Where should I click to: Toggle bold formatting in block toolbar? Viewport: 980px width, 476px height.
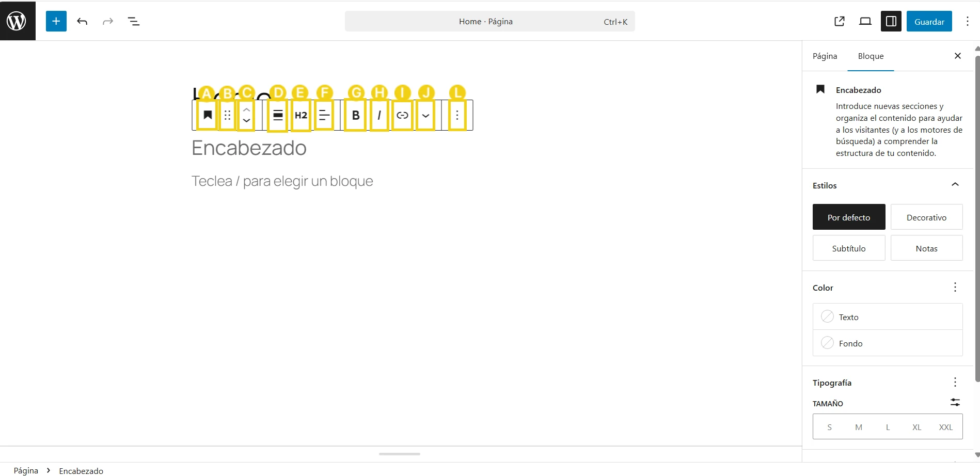coord(355,116)
